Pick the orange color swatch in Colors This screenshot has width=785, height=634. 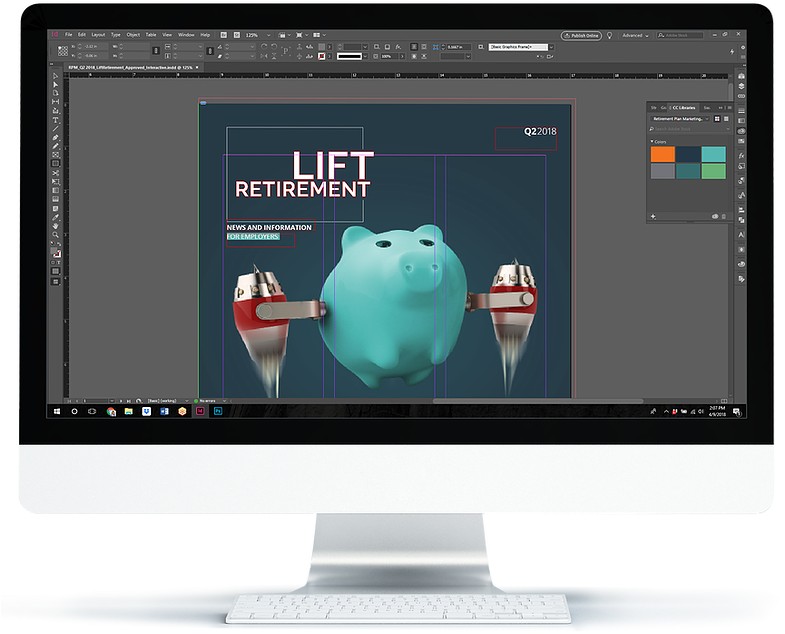tap(662, 154)
